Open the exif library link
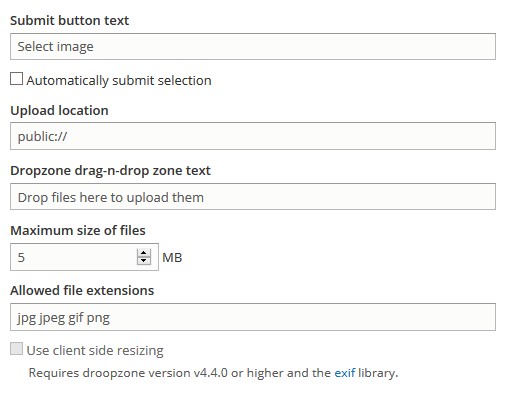The height and width of the screenshot is (395, 532). pos(345,373)
